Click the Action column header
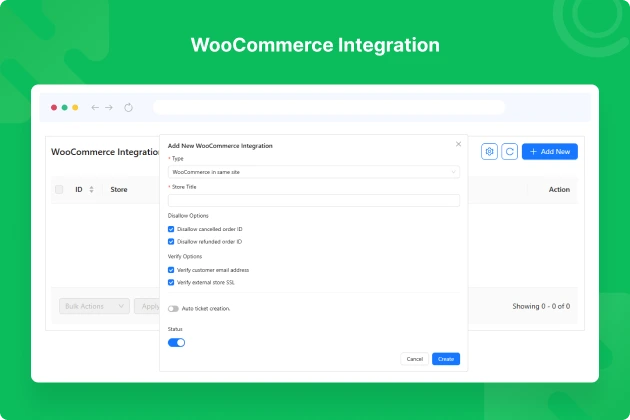The image size is (630, 420). pyautogui.click(x=559, y=189)
